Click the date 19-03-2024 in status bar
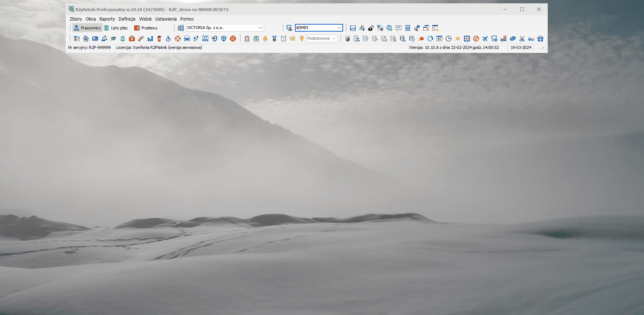 [x=521, y=47]
